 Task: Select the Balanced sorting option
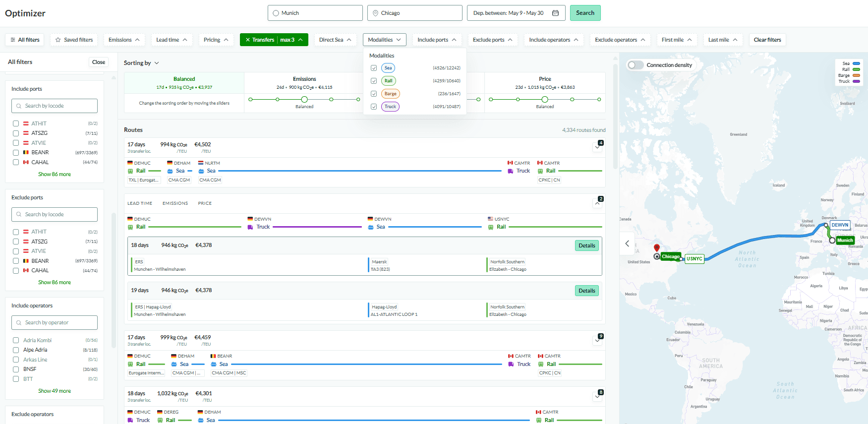click(x=184, y=83)
